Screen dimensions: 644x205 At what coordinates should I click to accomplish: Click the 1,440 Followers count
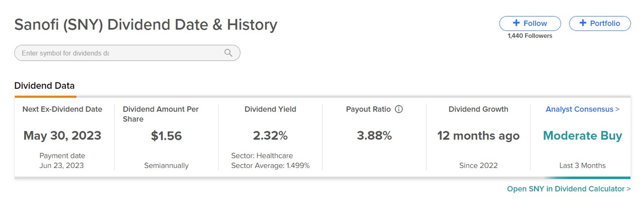[x=530, y=36]
